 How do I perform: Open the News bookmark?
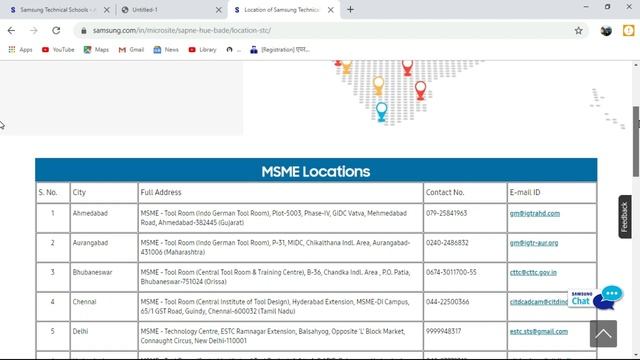tap(166, 50)
